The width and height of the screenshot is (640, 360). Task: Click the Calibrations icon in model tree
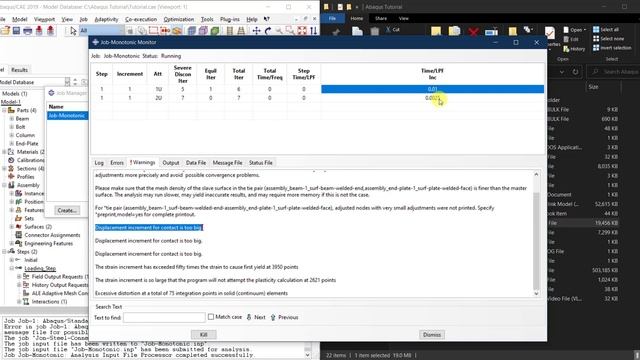click(x=11, y=160)
